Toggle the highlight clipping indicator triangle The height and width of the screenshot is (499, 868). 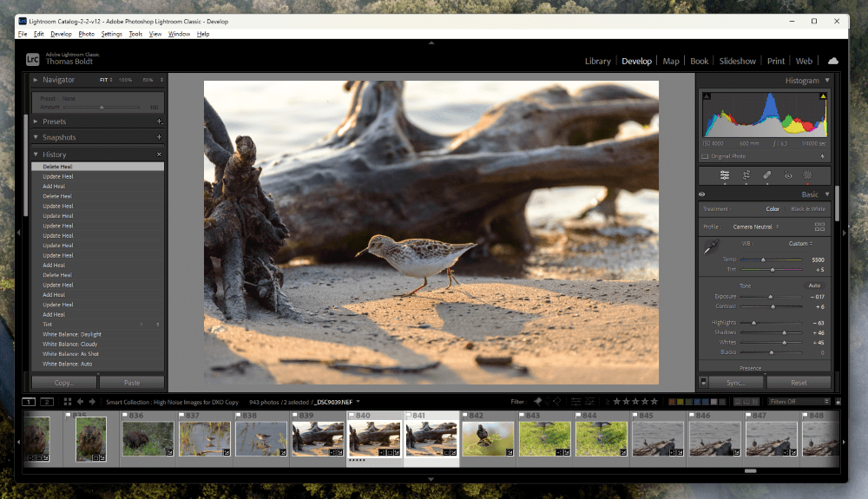click(x=823, y=96)
